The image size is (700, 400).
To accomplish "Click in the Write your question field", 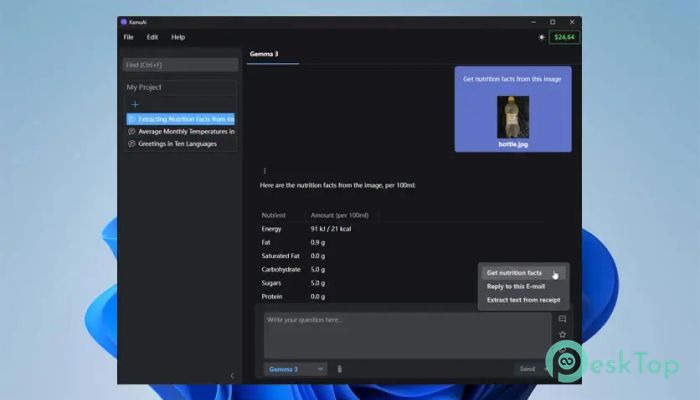I will pyautogui.click(x=407, y=335).
